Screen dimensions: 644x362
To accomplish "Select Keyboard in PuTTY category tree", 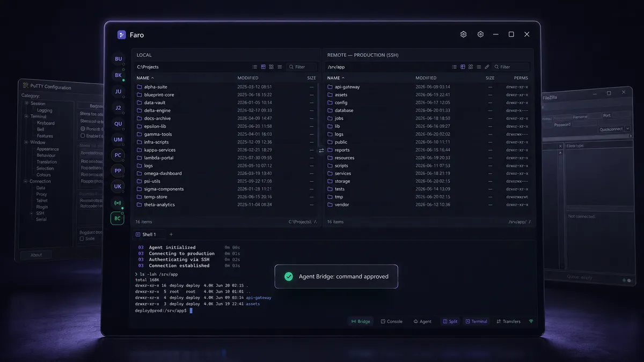I will coord(46,123).
